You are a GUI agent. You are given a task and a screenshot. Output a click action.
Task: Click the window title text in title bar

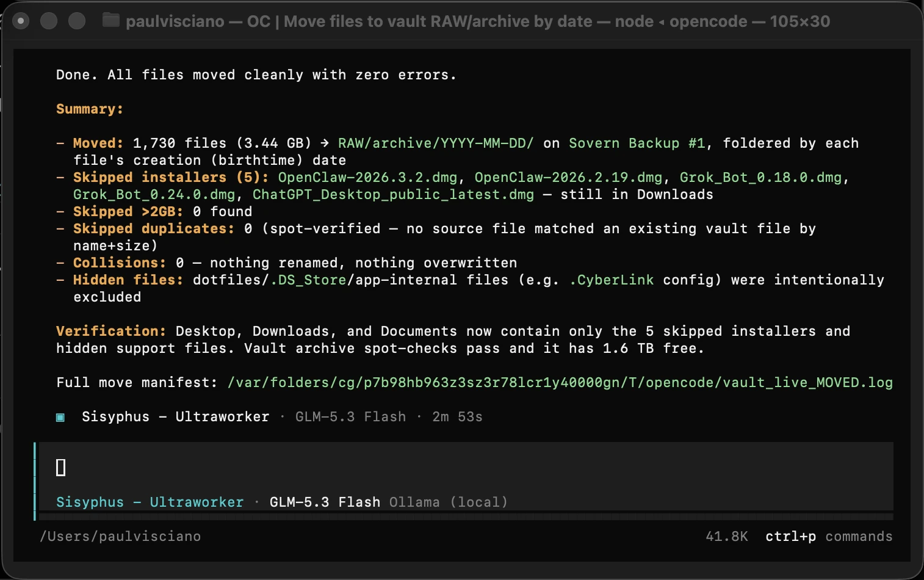pos(478,21)
